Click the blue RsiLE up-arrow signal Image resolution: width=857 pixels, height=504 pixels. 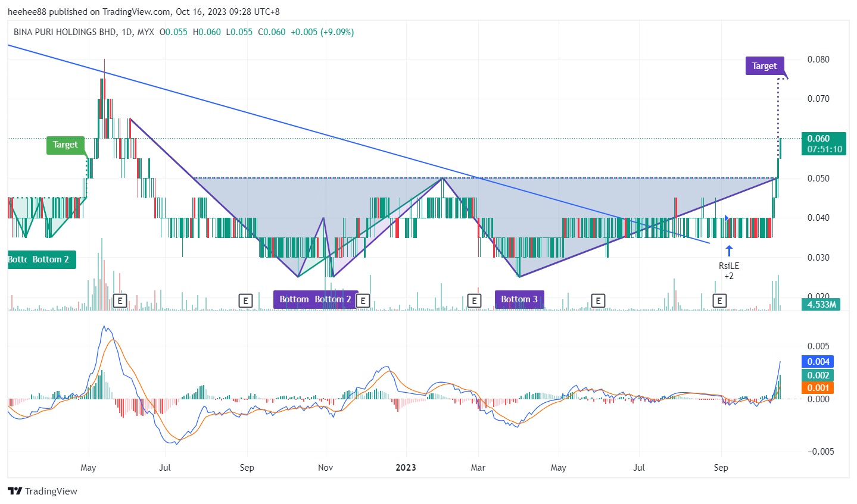point(729,251)
